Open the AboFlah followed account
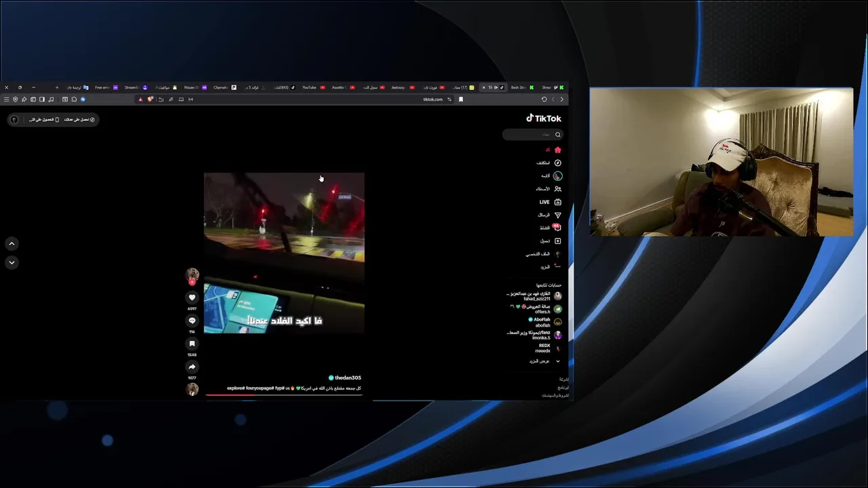868x488 pixels. [x=545, y=322]
